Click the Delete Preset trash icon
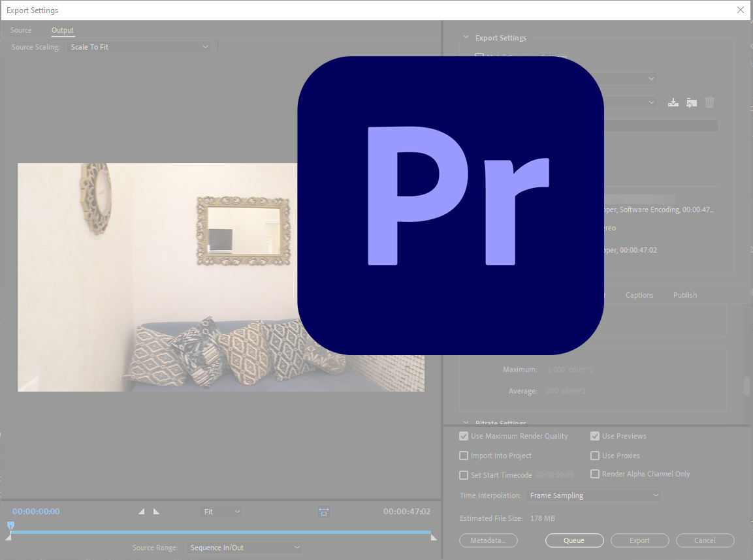The width and height of the screenshot is (753, 560). click(x=709, y=102)
